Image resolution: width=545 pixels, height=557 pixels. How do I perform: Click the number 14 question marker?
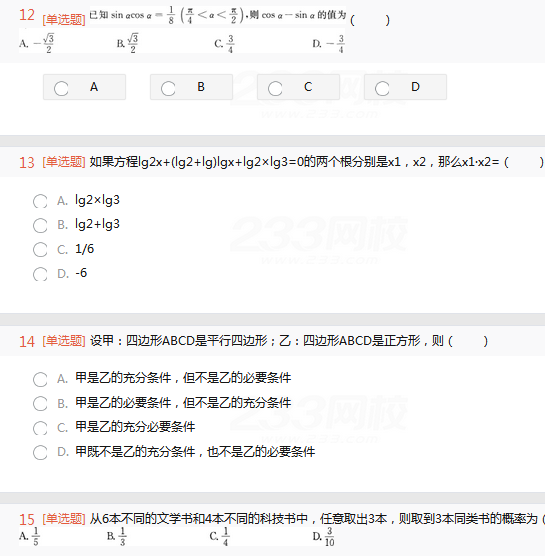point(27,342)
